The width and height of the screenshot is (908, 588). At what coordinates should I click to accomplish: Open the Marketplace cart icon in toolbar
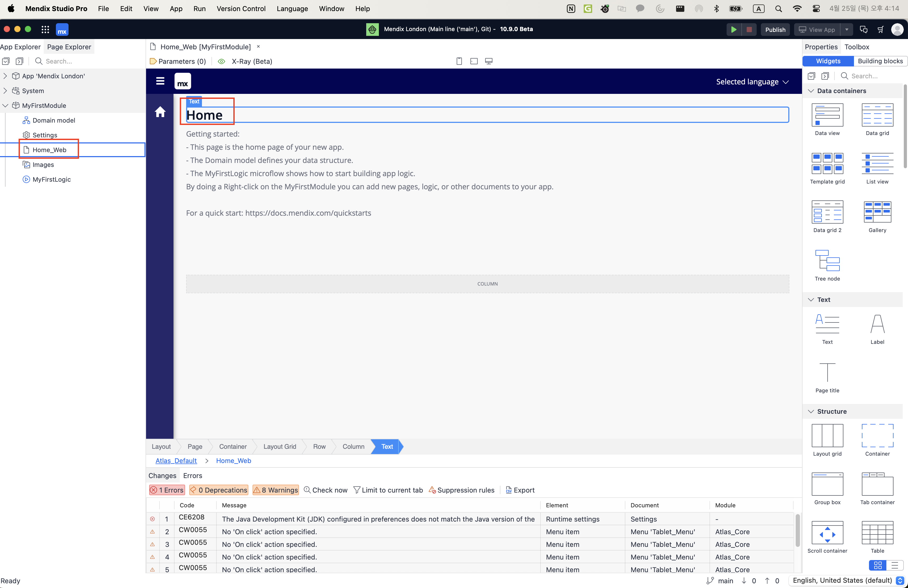click(x=881, y=29)
